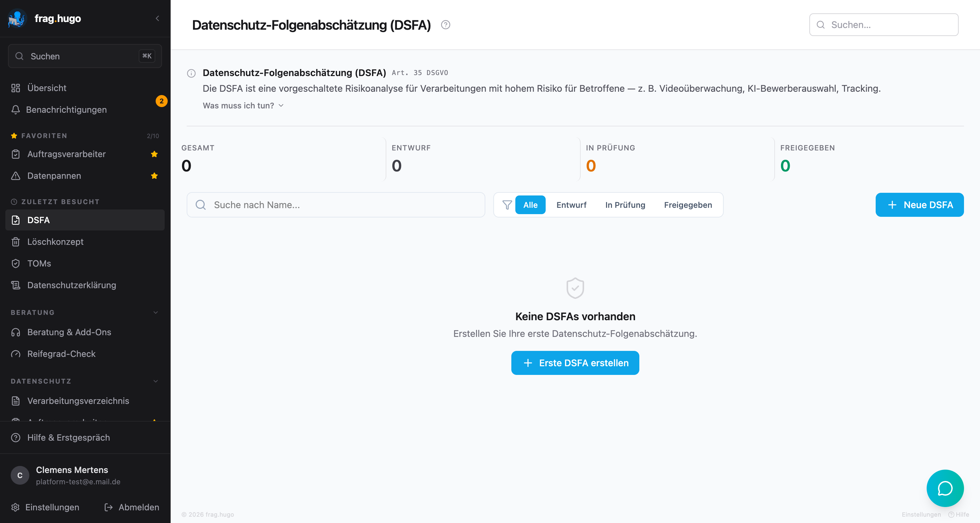
Task: Click Hilfe link in page footer
Action: [x=959, y=514]
